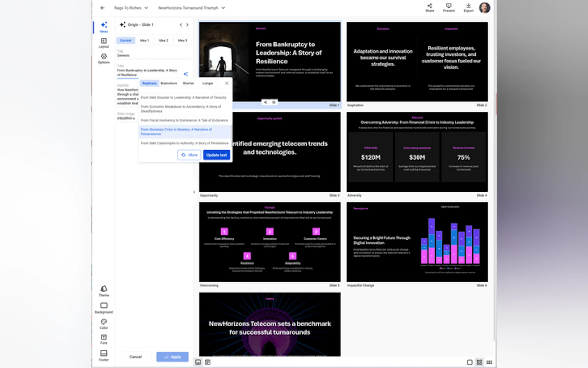Open the Background settings icon

pyautogui.click(x=104, y=305)
